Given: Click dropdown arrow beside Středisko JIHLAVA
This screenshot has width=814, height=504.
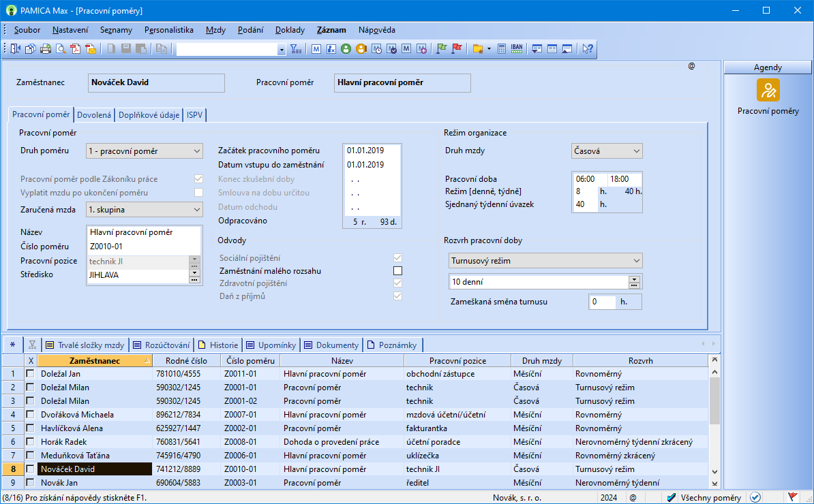Looking at the screenshot, I should (x=195, y=272).
